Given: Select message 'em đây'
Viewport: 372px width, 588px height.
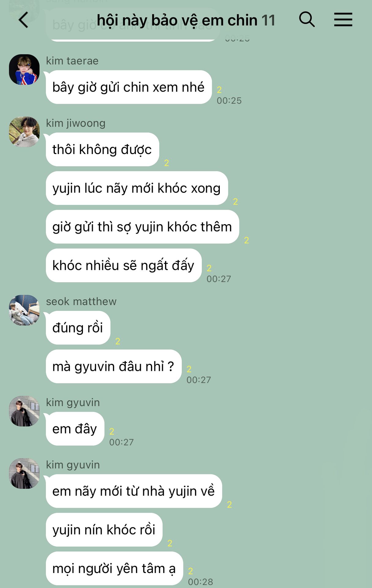Looking at the screenshot, I should click(75, 429).
